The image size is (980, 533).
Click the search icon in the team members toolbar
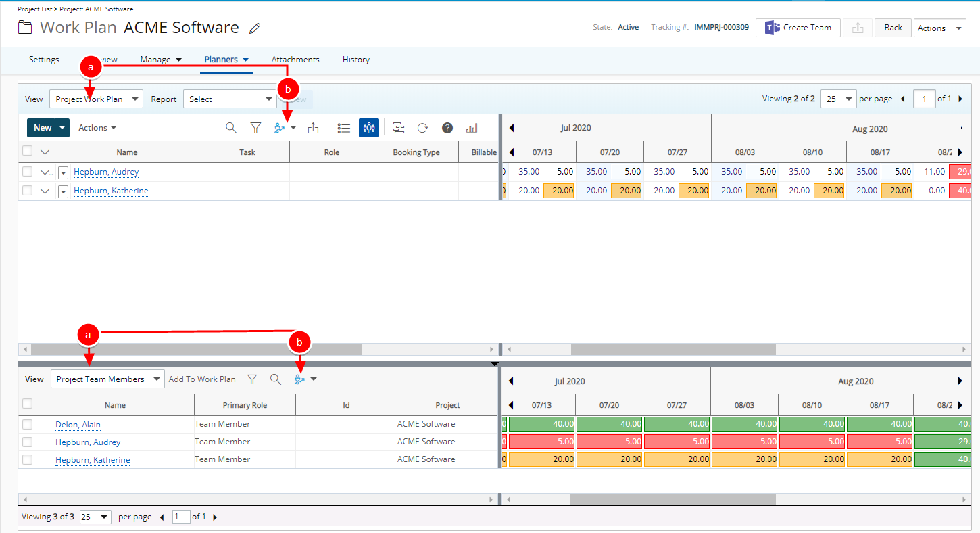click(x=276, y=379)
